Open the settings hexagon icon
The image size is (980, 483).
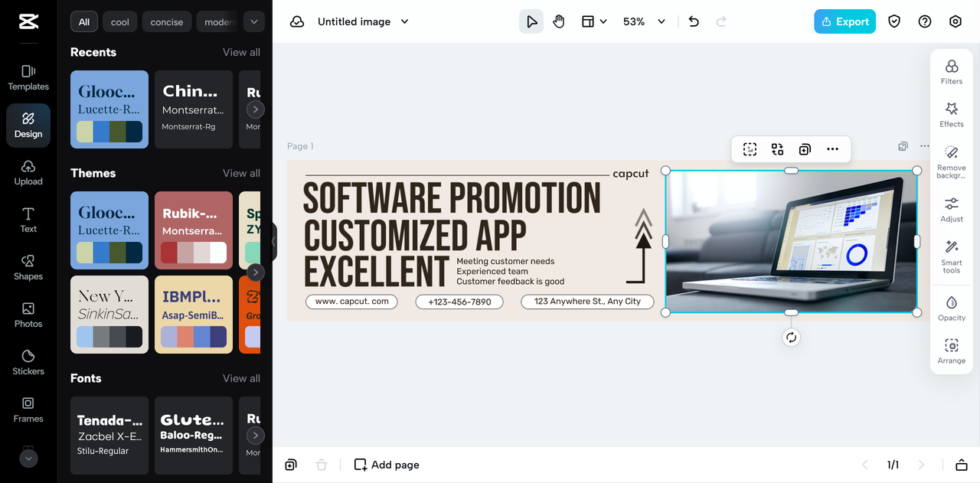point(955,21)
